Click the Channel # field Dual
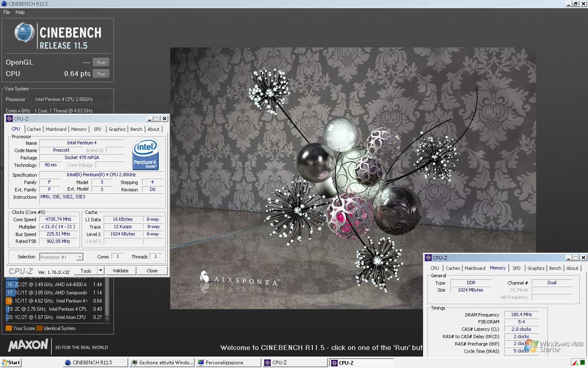Image resolution: width=588 pixels, height=368 pixels. tap(552, 283)
